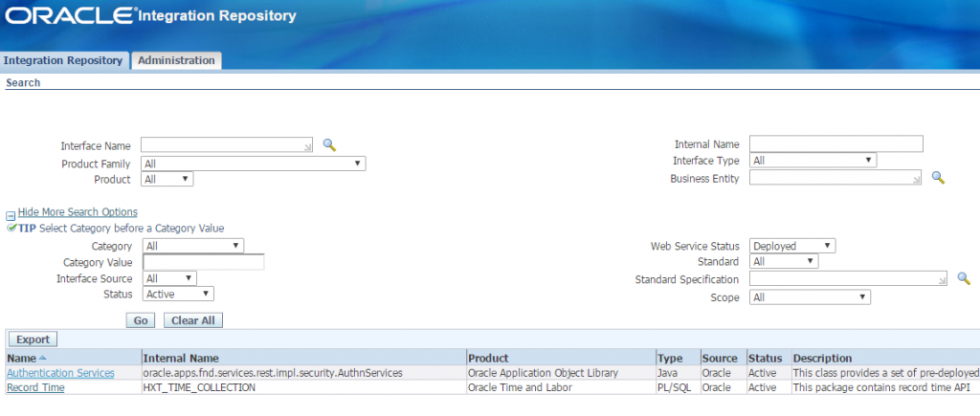Screen dimensions: 980x416
Task: Open the Standard dropdown
Action: [784, 261]
